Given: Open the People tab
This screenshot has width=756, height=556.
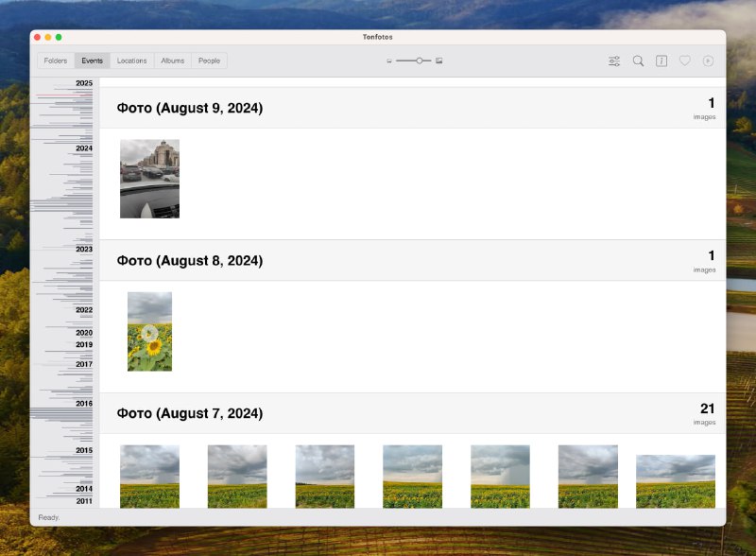Looking at the screenshot, I should [209, 61].
